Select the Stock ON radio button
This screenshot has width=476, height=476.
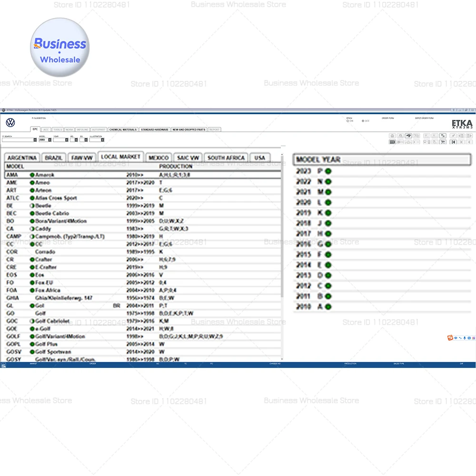pyautogui.click(x=347, y=121)
